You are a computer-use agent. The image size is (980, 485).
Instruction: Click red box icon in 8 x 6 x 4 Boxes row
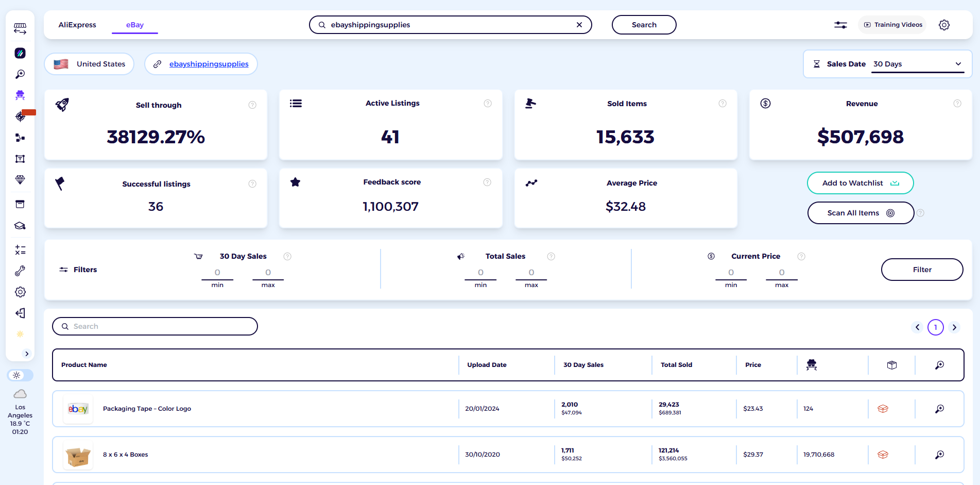(x=883, y=455)
